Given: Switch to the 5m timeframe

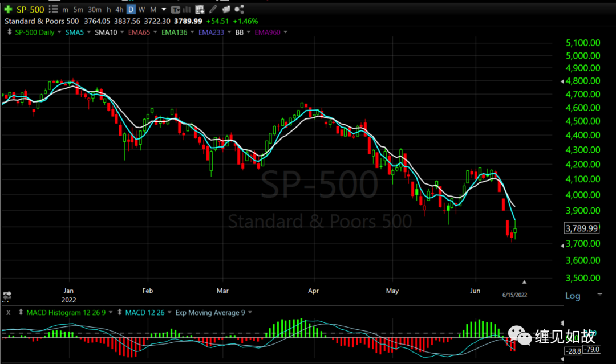Looking at the screenshot, I should point(78,10).
